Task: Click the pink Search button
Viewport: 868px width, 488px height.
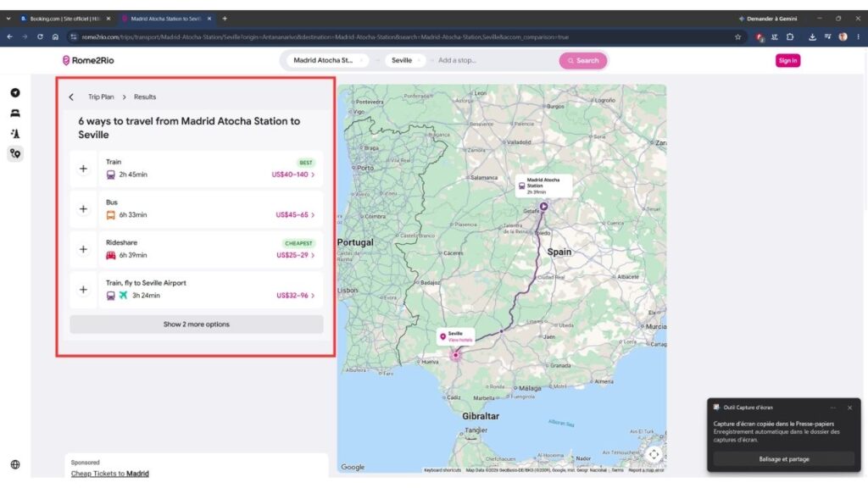Action: pos(583,60)
